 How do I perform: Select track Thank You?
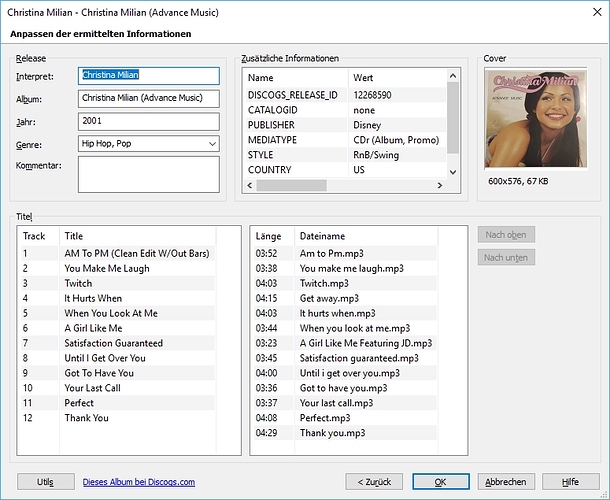click(86, 418)
